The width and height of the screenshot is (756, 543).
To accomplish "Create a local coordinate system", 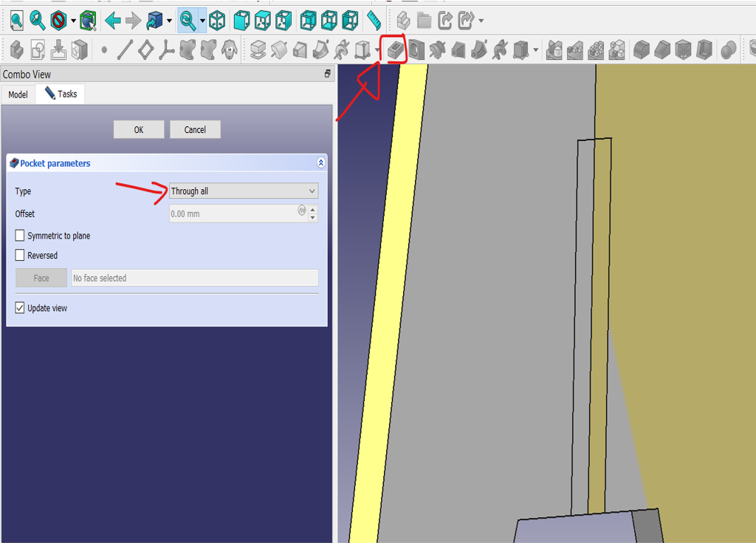I will 166,49.
